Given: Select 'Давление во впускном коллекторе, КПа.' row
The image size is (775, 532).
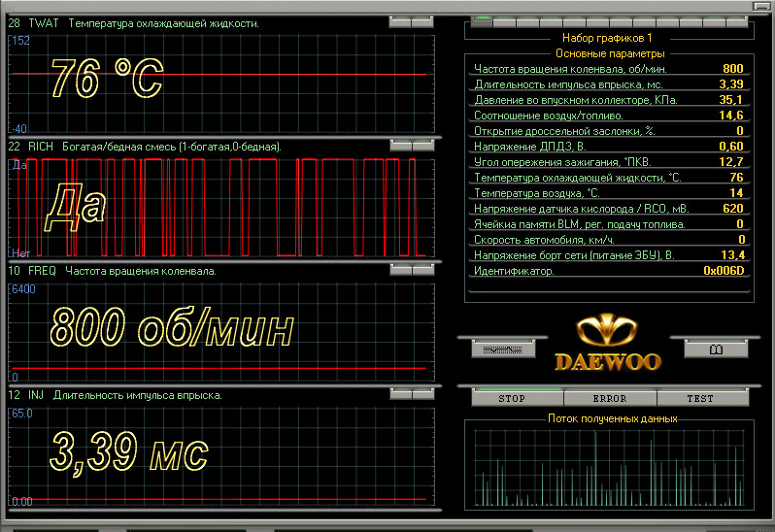Looking at the screenshot, I should pos(609,100).
